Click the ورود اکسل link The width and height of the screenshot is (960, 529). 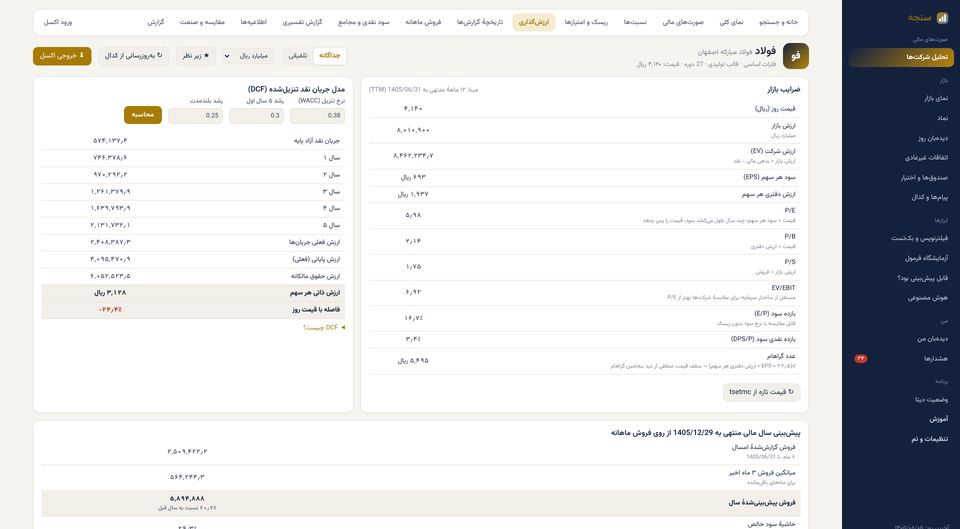[58, 22]
